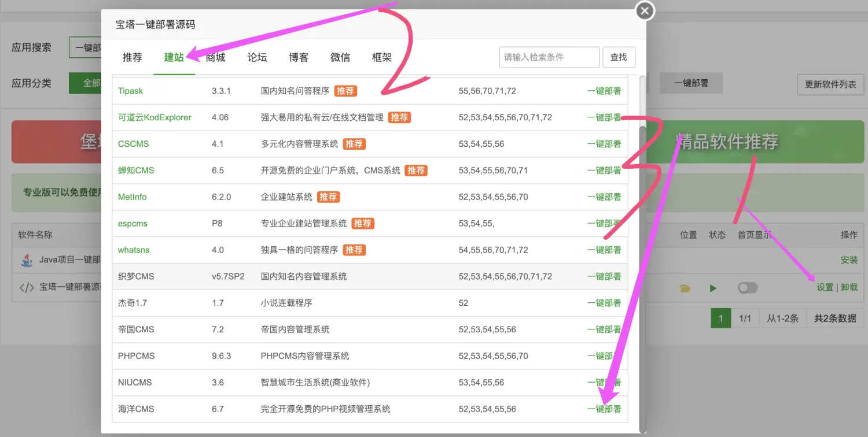
Task: Click the green play status icon
Action: coord(713,288)
